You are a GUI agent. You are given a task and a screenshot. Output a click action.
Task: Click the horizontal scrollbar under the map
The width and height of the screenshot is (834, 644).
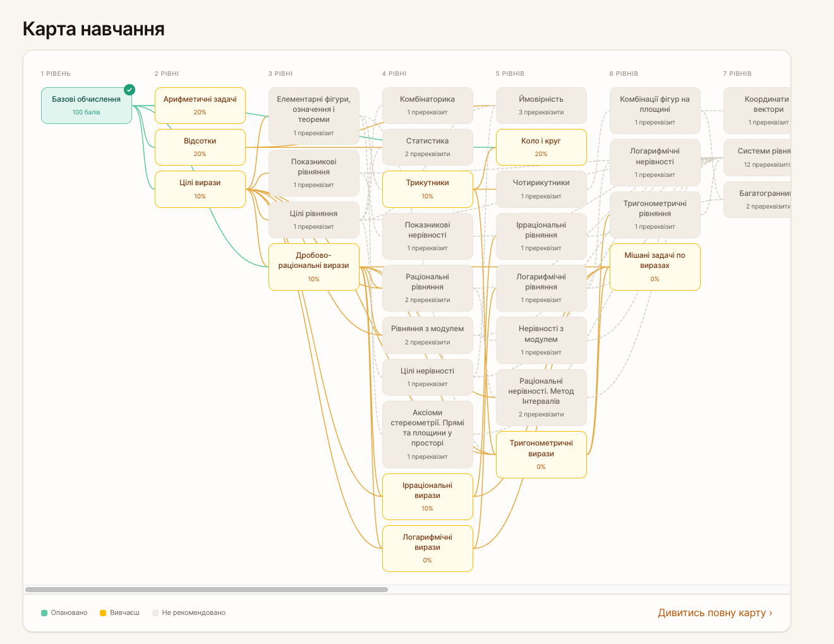207,590
